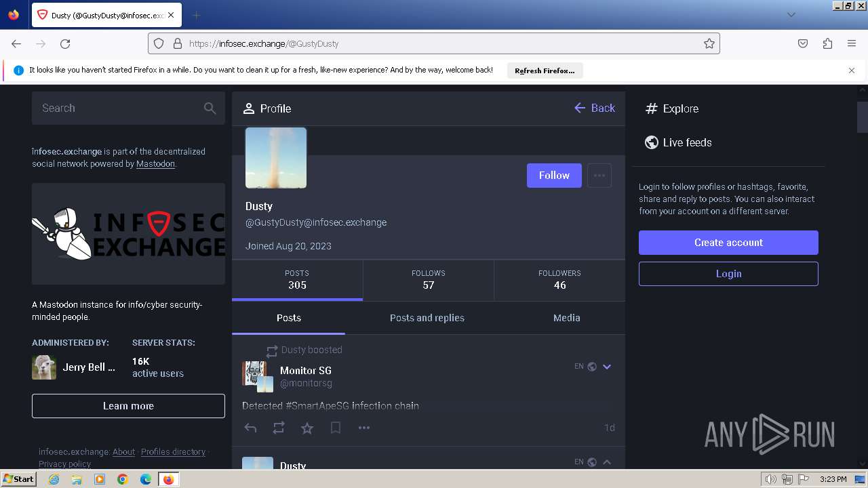
Task: View the POSTS 305 count tab
Action: click(x=297, y=280)
